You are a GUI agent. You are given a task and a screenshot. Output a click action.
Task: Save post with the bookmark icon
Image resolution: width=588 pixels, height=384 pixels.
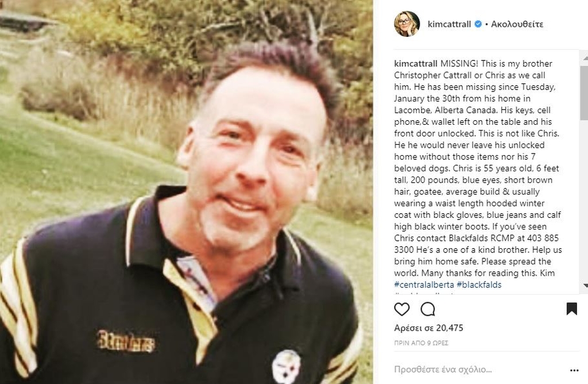coord(571,309)
